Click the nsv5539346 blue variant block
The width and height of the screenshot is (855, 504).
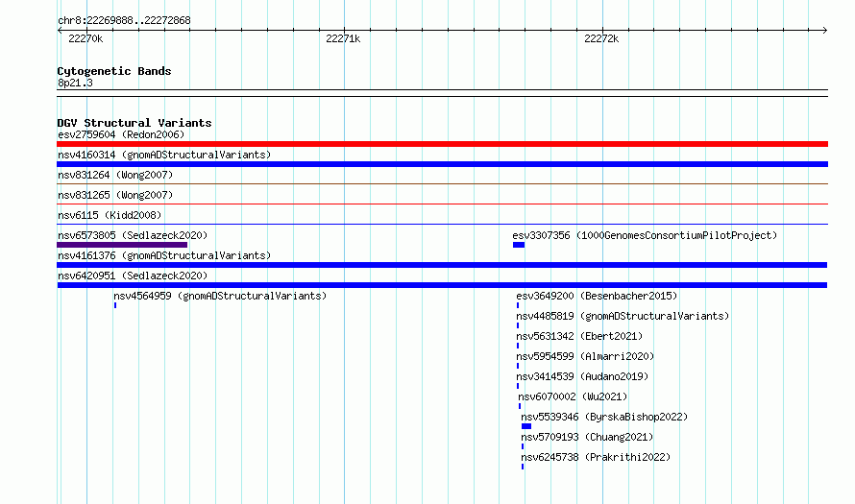526,426
